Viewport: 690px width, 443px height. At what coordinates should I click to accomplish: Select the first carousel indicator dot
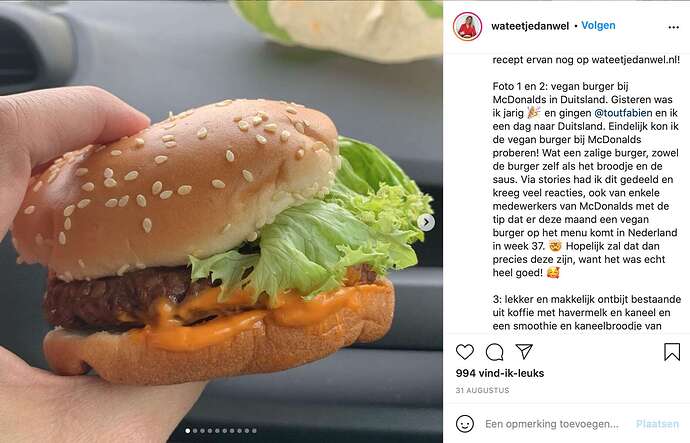coord(188,431)
